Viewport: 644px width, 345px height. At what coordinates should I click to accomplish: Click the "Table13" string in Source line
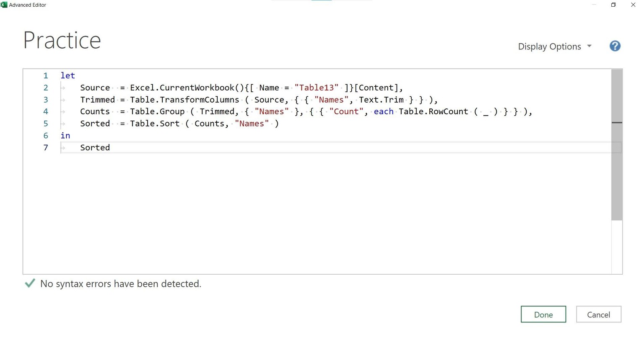317,88
